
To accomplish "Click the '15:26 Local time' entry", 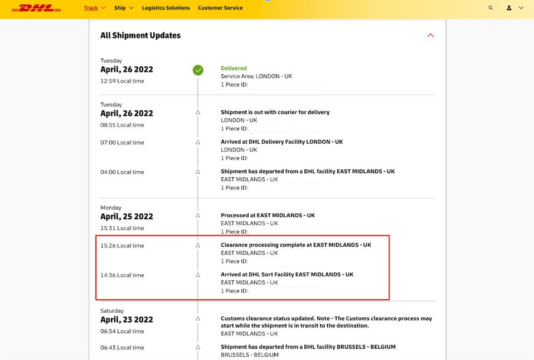I will (122, 246).
